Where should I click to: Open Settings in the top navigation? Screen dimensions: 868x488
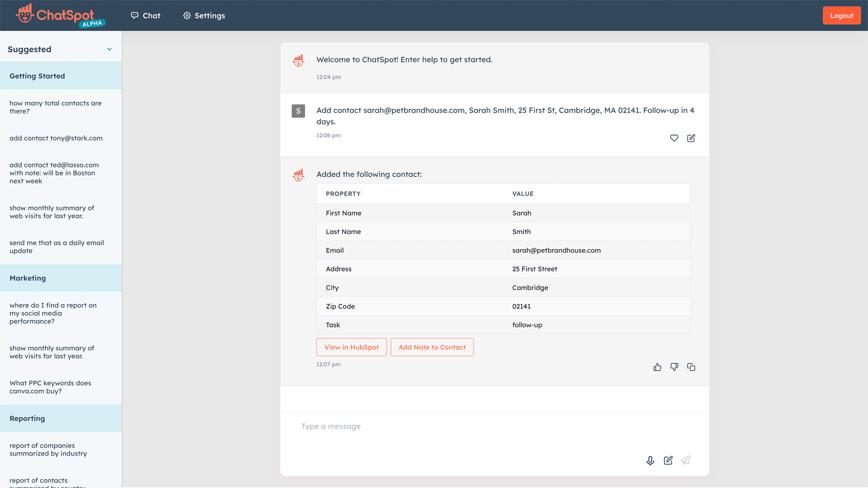click(204, 16)
